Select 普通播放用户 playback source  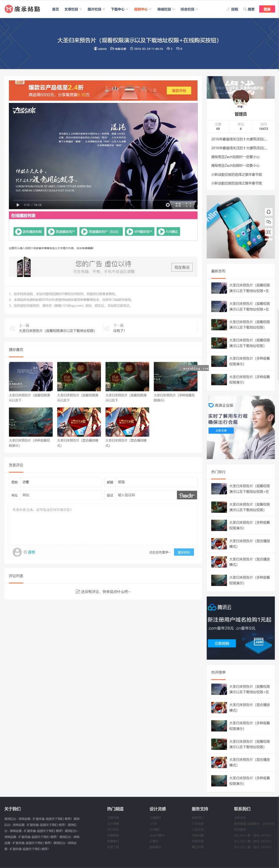pos(62,231)
